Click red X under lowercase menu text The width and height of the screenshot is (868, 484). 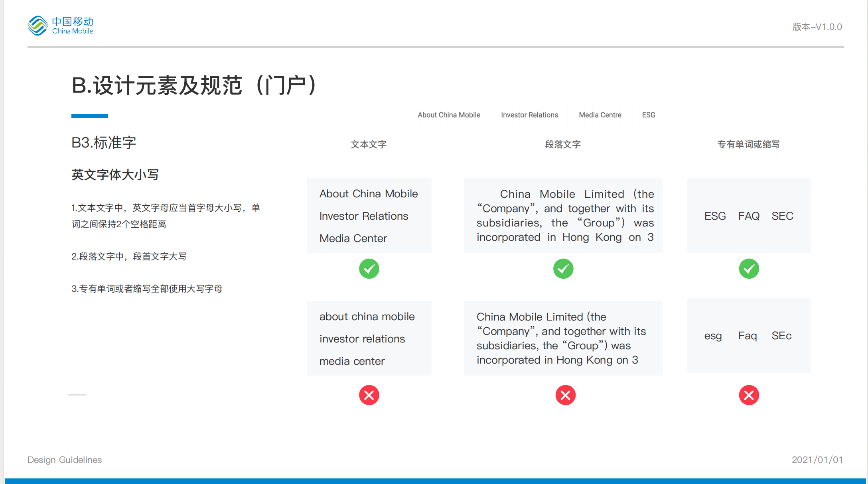(x=369, y=395)
